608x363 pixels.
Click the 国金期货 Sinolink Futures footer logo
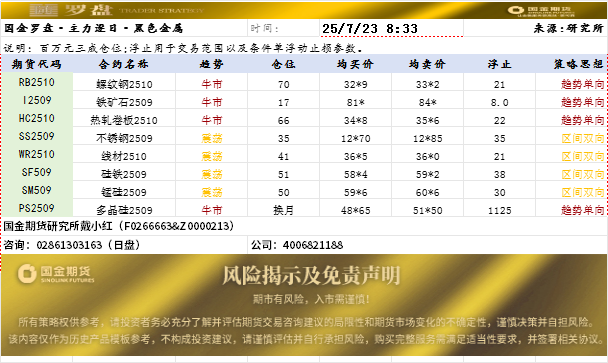pos(56,273)
